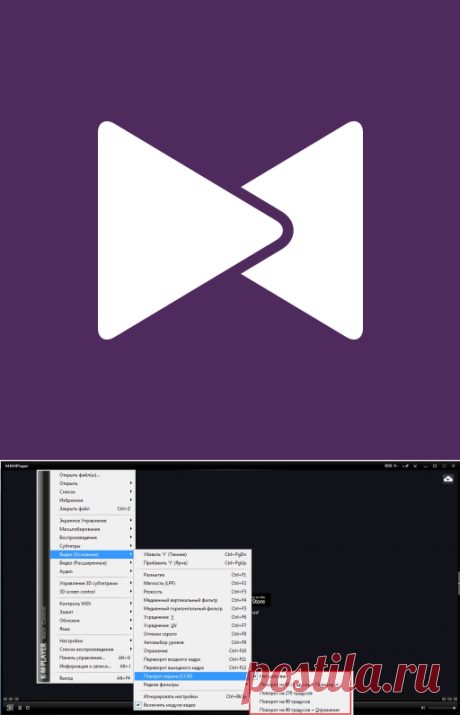460x715 pixels.
Task: Select the Нет действия radio option
Action: coord(255,676)
